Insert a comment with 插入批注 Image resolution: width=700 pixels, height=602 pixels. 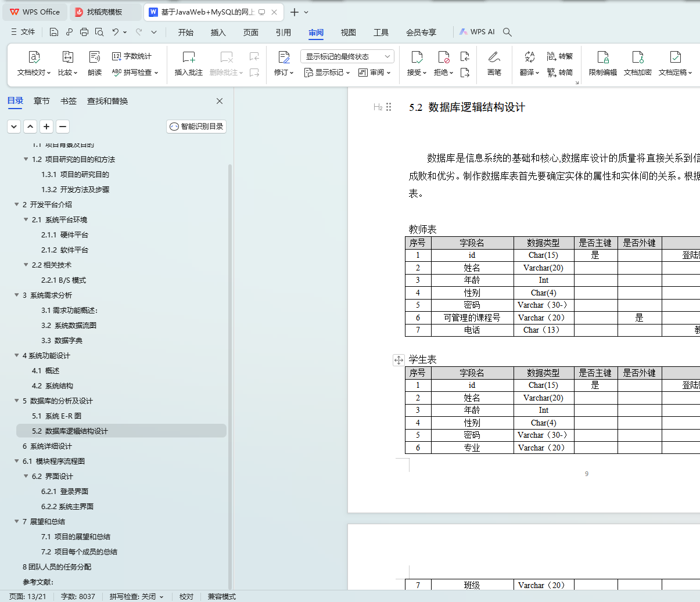pyautogui.click(x=189, y=64)
